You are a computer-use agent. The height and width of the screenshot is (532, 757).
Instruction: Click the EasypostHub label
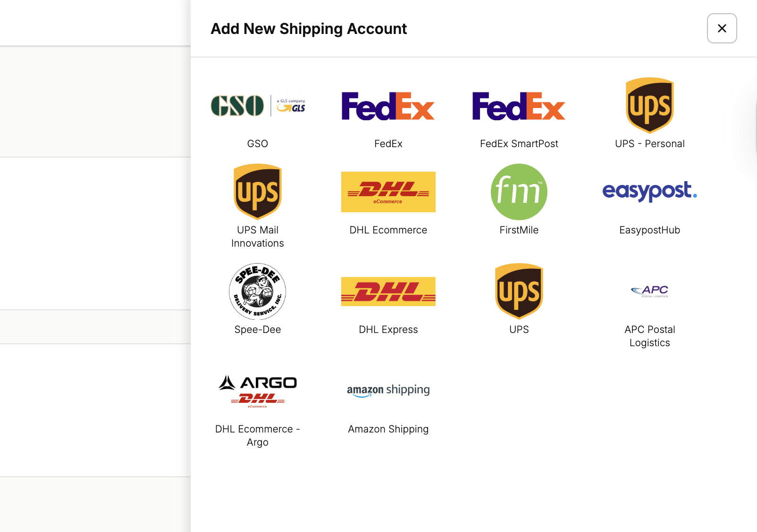click(649, 230)
